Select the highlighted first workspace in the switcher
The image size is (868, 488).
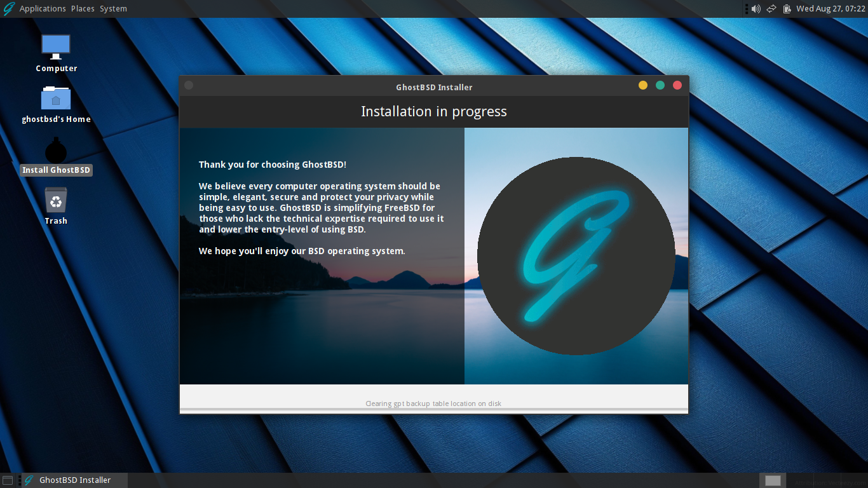click(x=773, y=480)
